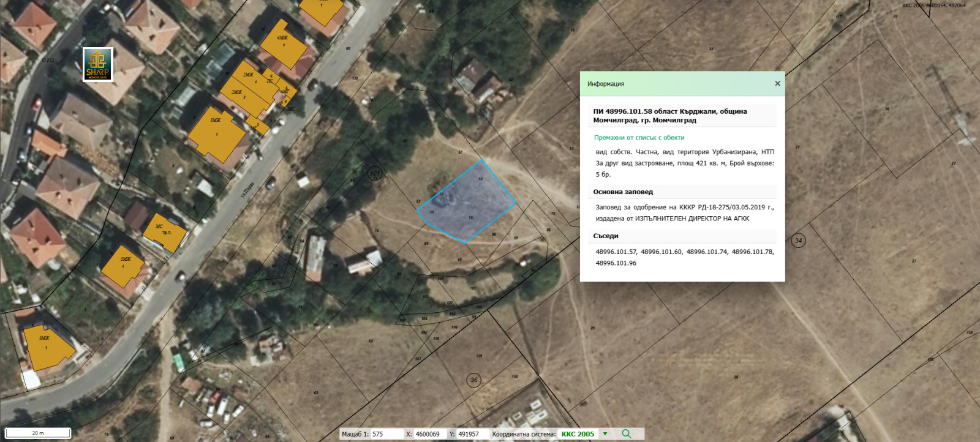980x442 pixels.
Task: Click the circled 101 quarter marker
Action: (x=375, y=173)
